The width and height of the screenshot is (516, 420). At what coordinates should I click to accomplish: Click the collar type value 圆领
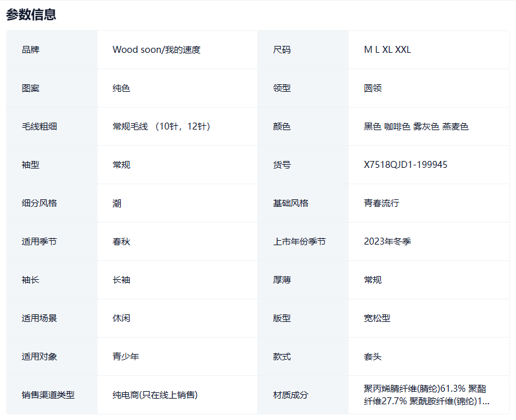pos(373,88)
